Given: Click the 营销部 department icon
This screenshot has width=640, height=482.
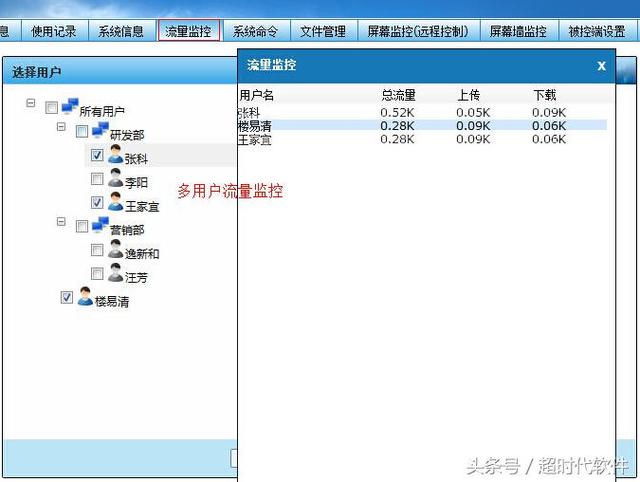Looking at the screenshot, I should tap(100, 226).
